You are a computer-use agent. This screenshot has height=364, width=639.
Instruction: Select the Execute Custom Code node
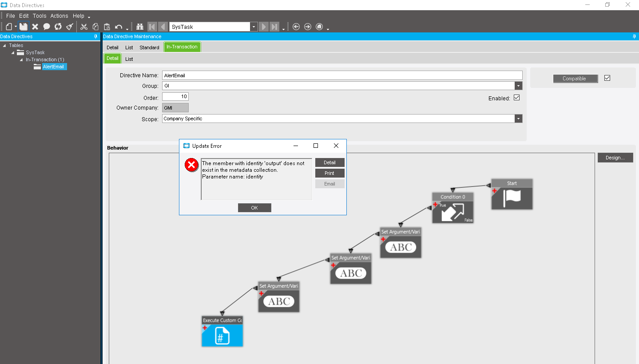click(x=222, y=331)
